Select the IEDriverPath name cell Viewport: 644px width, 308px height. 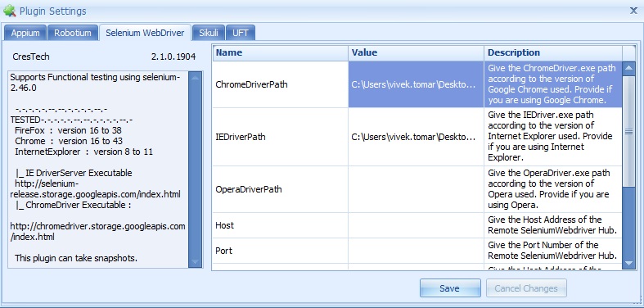281,137
